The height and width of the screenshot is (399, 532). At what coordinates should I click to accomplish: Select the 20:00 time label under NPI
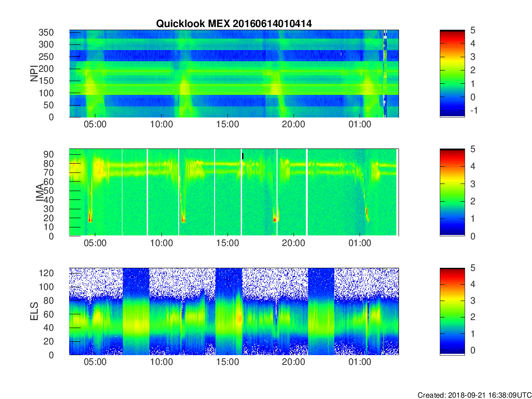[x=293, y=125]
